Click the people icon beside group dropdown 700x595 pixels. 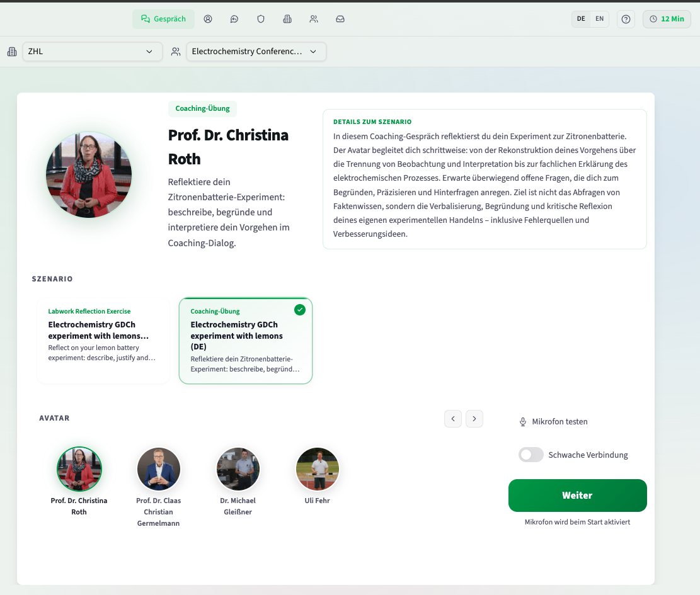(176, 52)
